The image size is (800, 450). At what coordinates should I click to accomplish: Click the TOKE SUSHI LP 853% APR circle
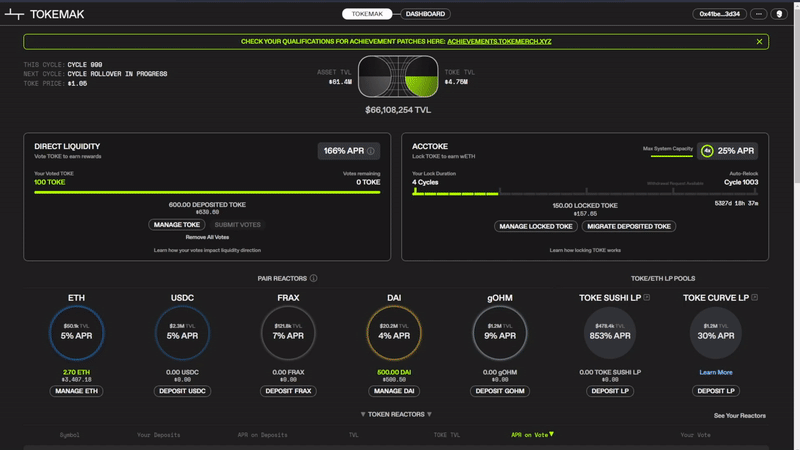610,333
